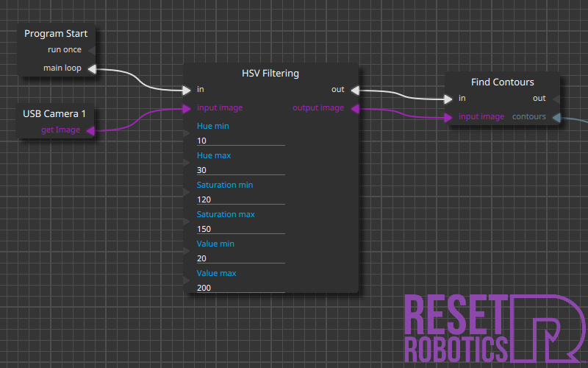Select the white wire from main loop
The height and width of the screenshot is (368, 588).
click(x=139, y=81)
